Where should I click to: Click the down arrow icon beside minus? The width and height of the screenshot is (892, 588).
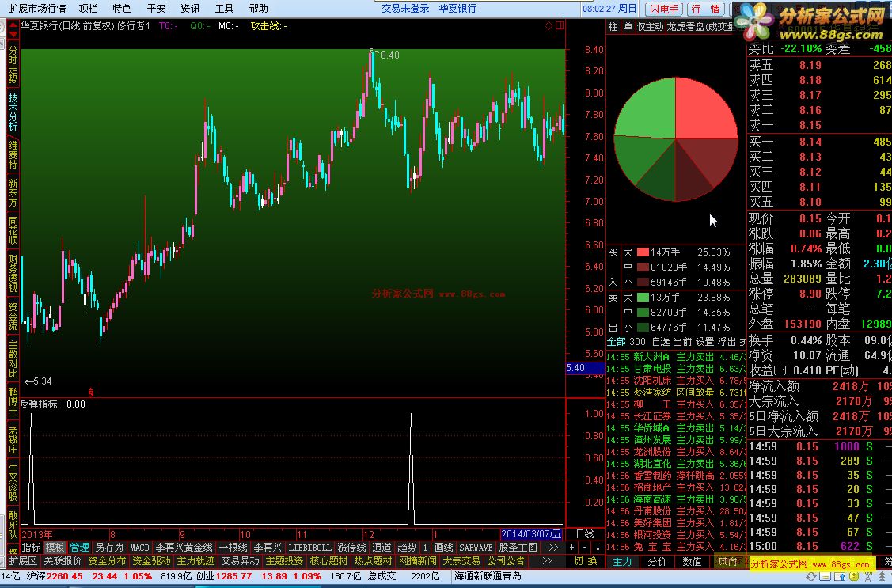tap(598, 547)
